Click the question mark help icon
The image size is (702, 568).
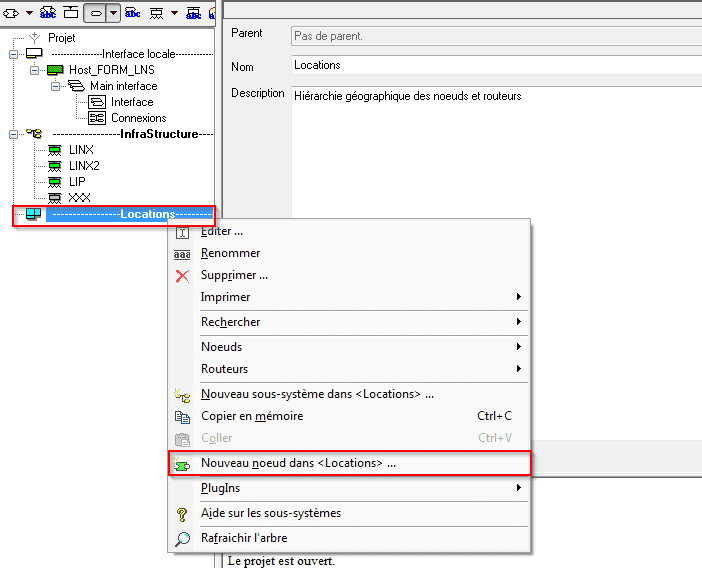coord(182,514)
